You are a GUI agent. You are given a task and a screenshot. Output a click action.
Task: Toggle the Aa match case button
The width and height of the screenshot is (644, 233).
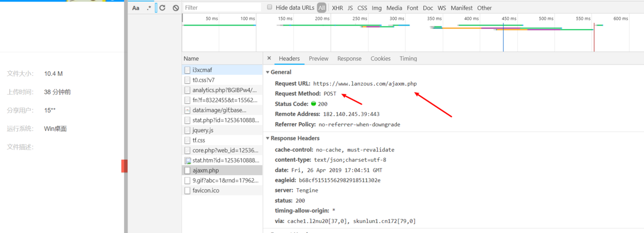click(x=136, y=8)
